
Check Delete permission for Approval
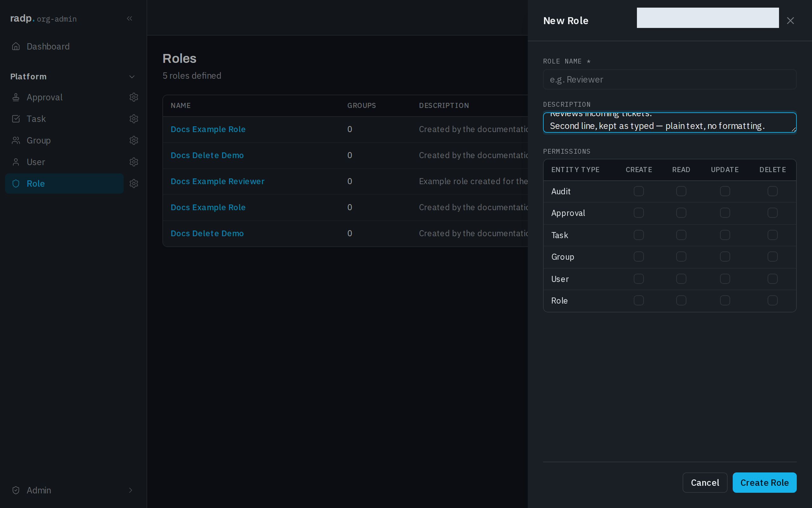coord(772,213)
